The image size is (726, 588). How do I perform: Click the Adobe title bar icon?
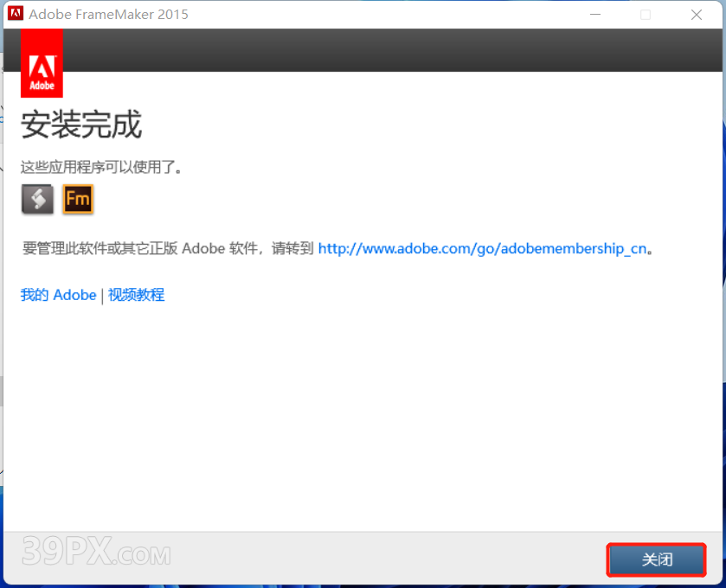click(x=16, y=14)
